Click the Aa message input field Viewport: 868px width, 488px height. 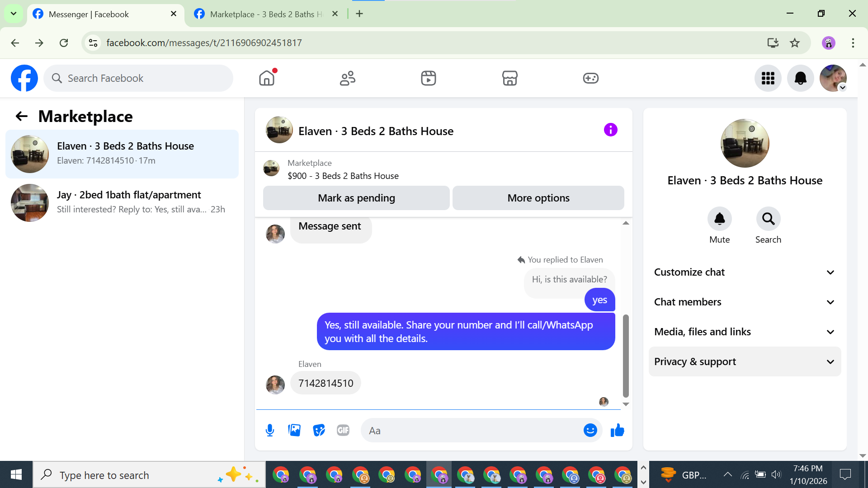click(x=470, y=431)
